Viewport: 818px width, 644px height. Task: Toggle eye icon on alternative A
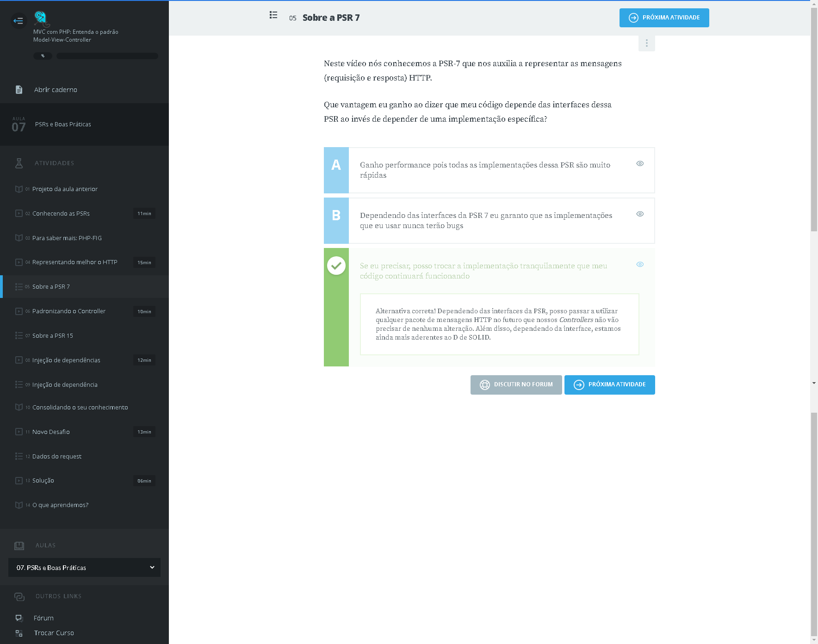tap(640, 164)
